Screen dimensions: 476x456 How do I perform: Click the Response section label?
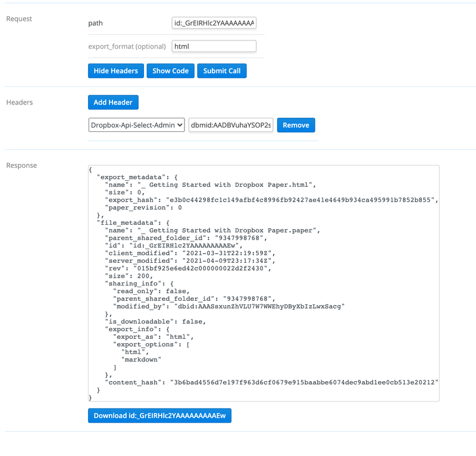point(21,166)
